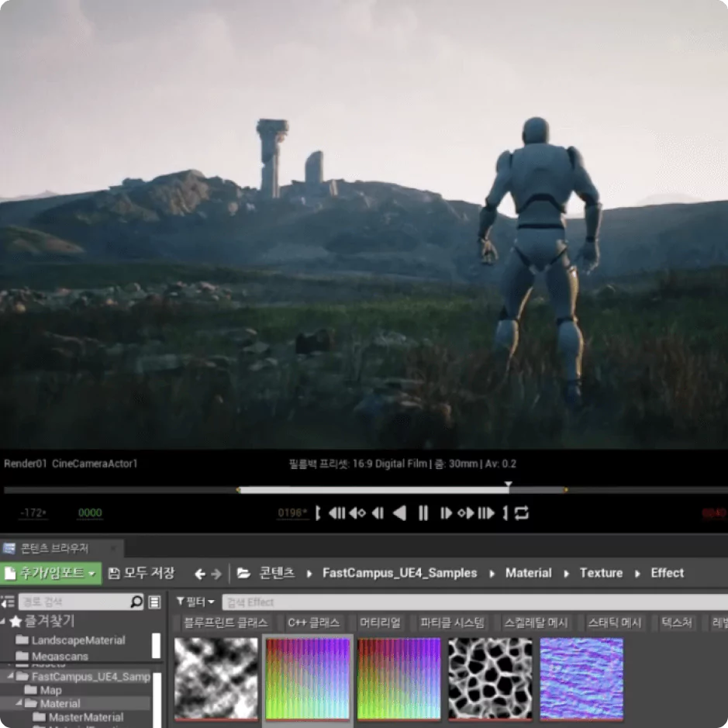This screenshot has height=728, width=728.
Task: Toggle the 파티클 시스템 filter
Action: click(x=452, y=623)
